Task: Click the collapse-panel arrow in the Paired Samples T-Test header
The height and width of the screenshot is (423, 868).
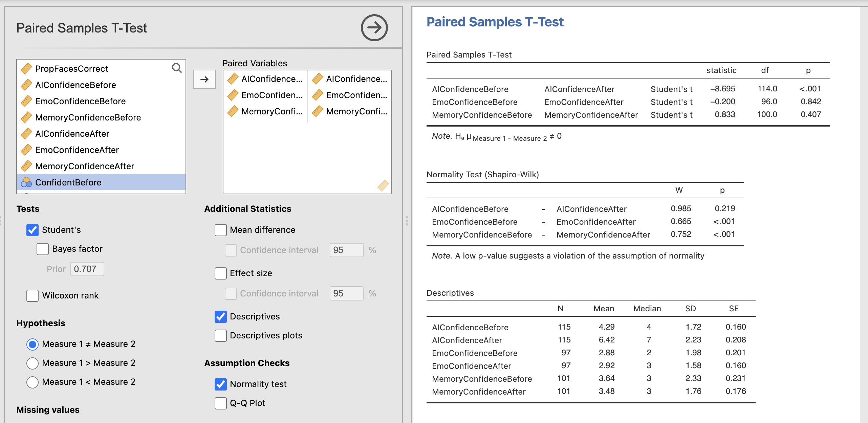Action: tap(374, 28)
